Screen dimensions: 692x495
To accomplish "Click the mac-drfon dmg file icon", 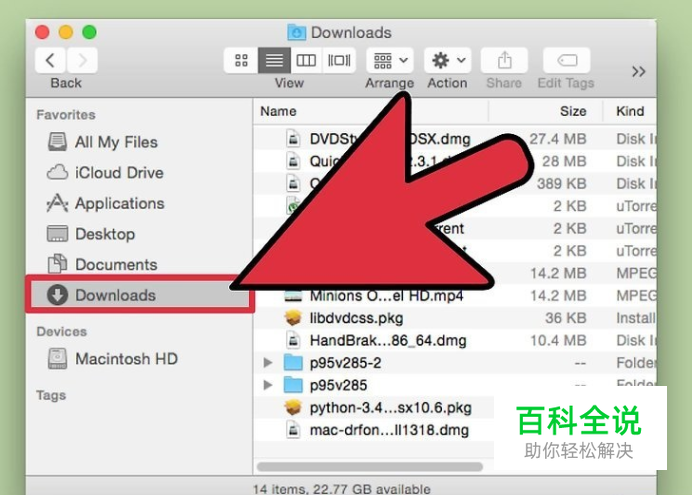I will pyautogui.click(x=293, y=430).
